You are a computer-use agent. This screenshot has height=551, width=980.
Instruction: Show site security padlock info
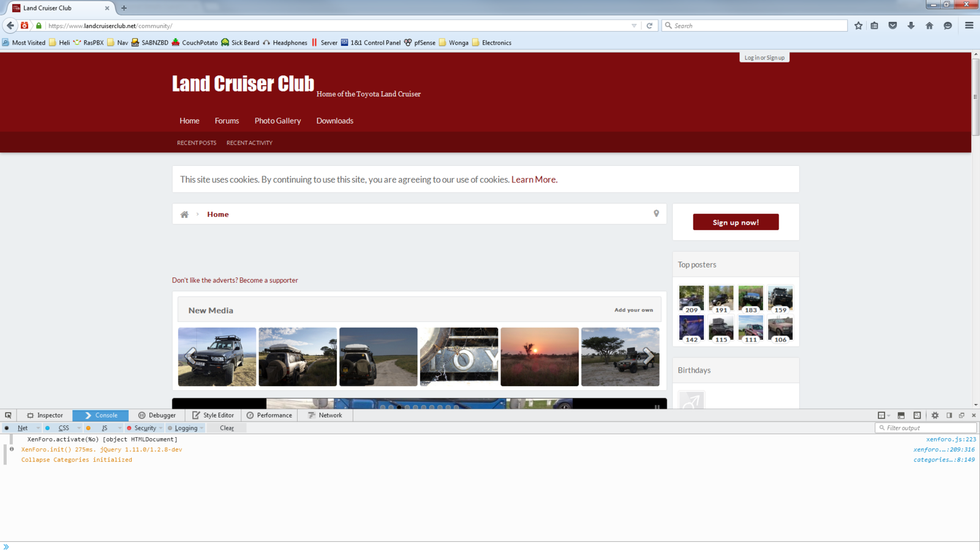[39, 26]
